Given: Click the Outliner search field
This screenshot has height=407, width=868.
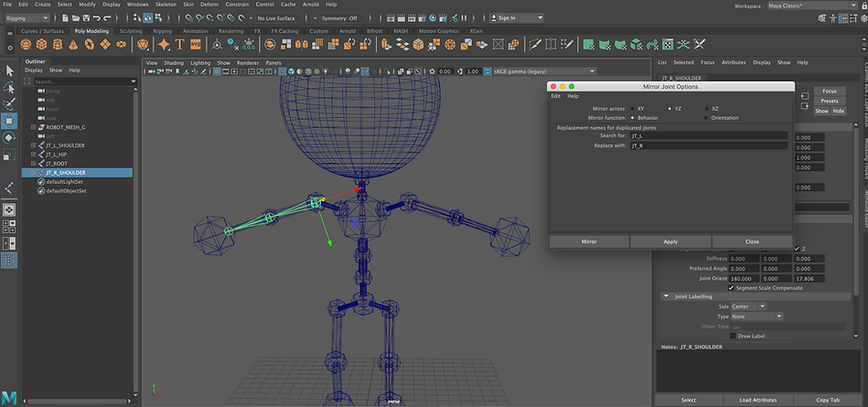Looking at the screenshot, I should [x=83, y=81].
